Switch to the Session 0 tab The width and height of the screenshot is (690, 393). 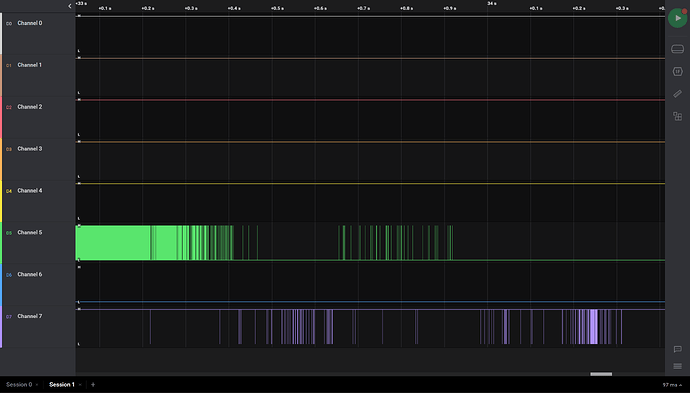coord(19,385)
